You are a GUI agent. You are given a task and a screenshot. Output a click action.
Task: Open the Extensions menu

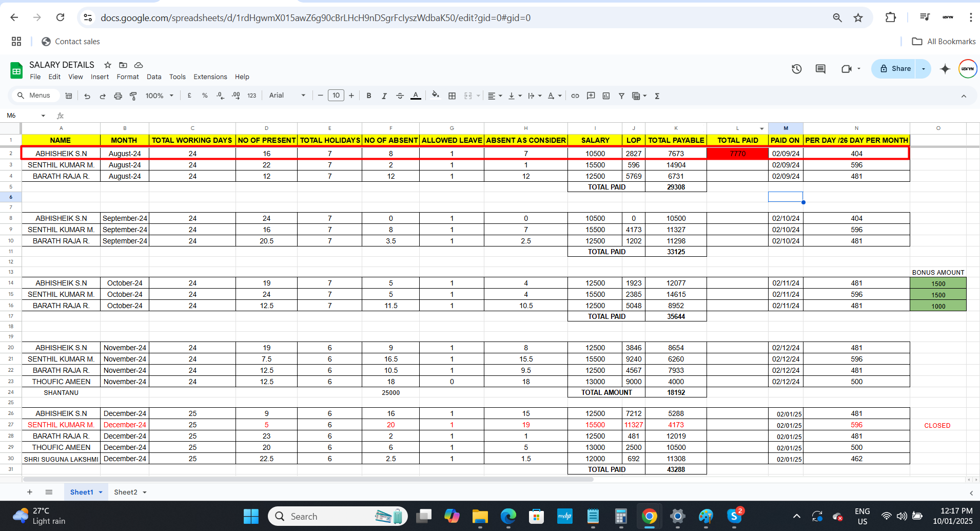point(210,77)
